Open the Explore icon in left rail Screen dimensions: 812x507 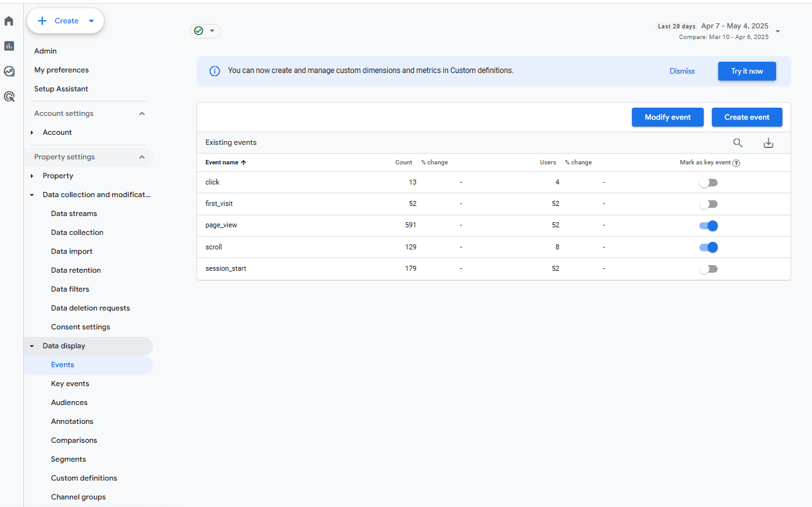click(9, 71)
